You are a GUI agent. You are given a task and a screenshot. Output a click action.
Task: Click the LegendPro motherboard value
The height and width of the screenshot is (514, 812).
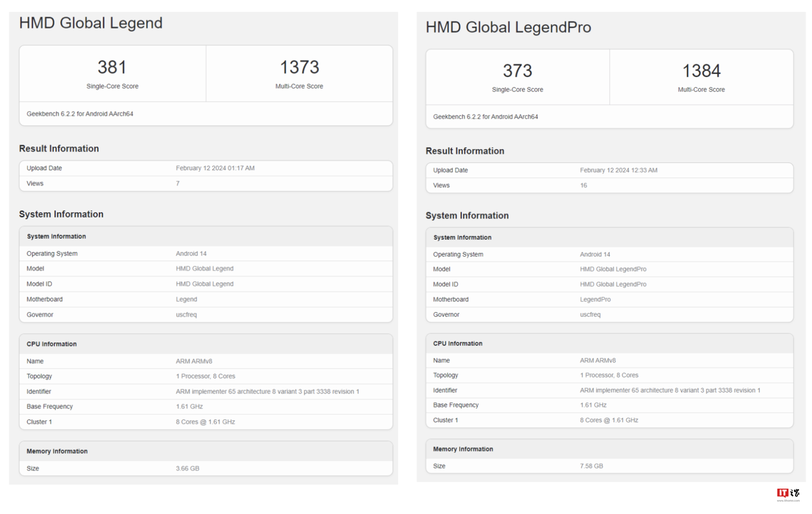coord(595,299)
